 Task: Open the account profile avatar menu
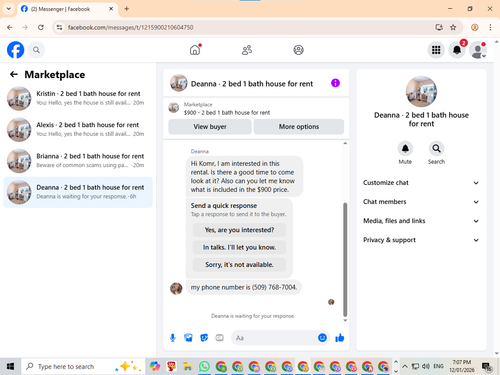pos(478,50)
